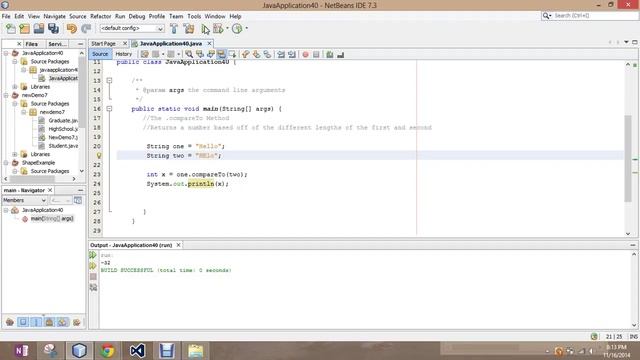Viewport: 640px width, 360px height.
Task: Click the Shift Line Left icon
Action: click(281, 54)
